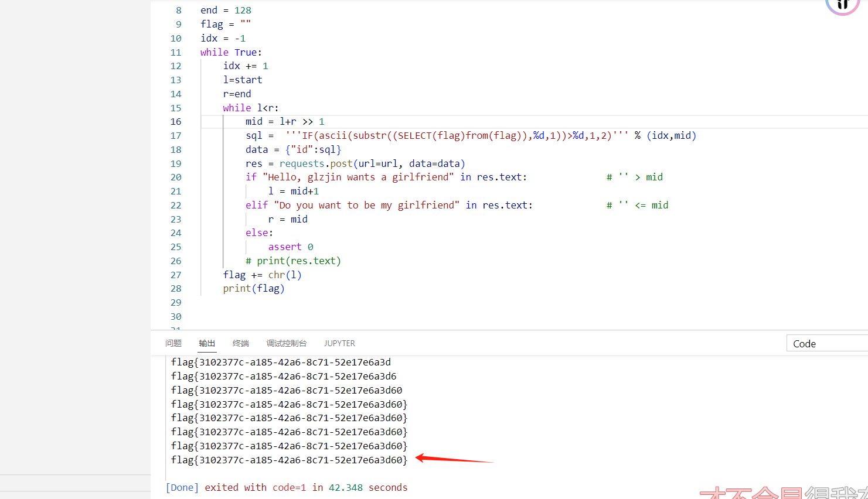Click the 'Do you want to be my girlfriend' string
Image resolution: width=868 pixels, height=499 pixels.
367,206
